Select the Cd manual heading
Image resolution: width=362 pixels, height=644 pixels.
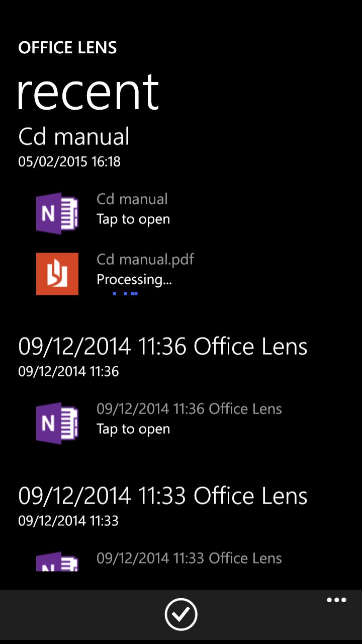point(74,136)
